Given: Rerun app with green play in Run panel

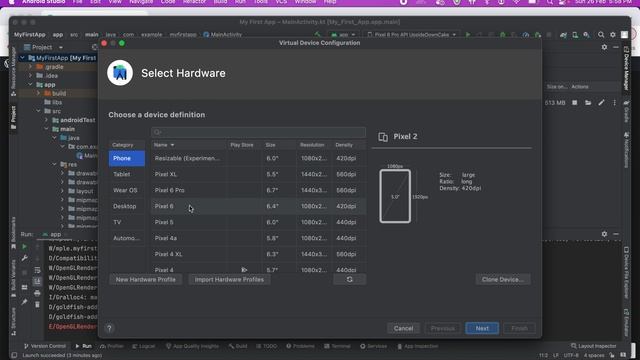Looking at the screenshot, I should tap(24, 247).
